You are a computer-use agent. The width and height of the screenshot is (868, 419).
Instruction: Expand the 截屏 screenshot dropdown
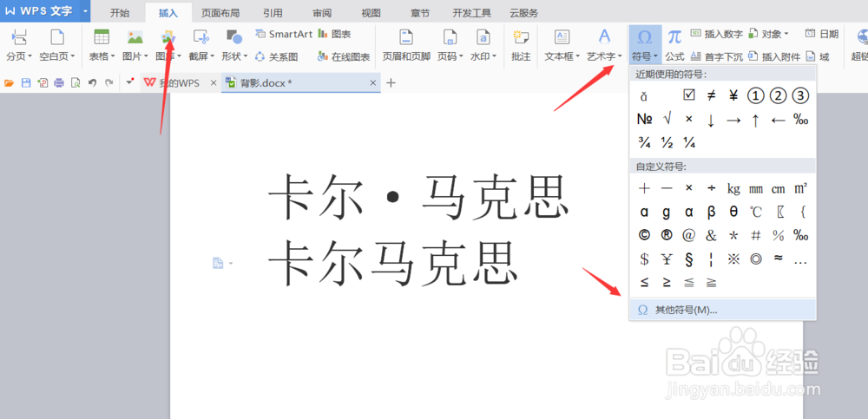tap(212, 56)
